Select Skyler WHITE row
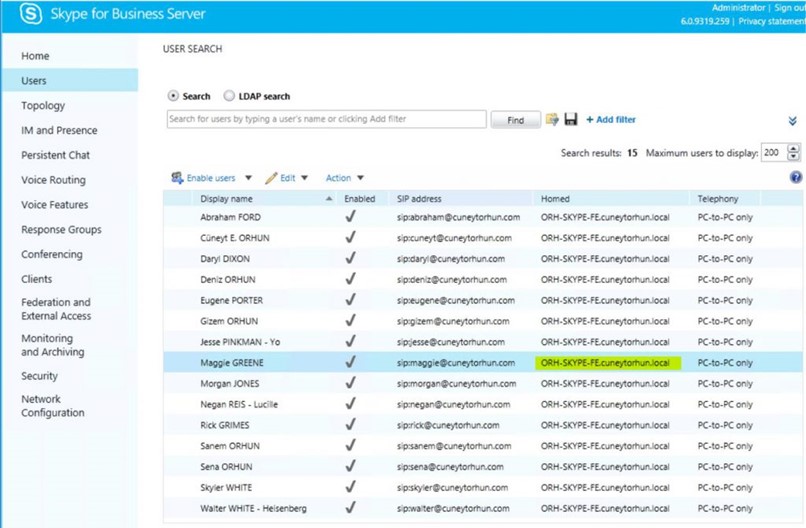Screen dimensions: 806x528 coord(483,487)
